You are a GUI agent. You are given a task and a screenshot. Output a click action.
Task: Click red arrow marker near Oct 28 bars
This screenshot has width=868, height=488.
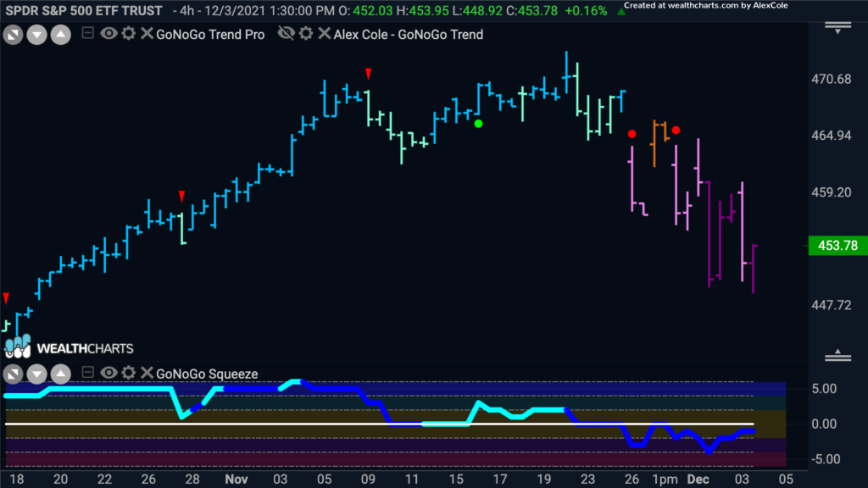[x=181, y=196]
